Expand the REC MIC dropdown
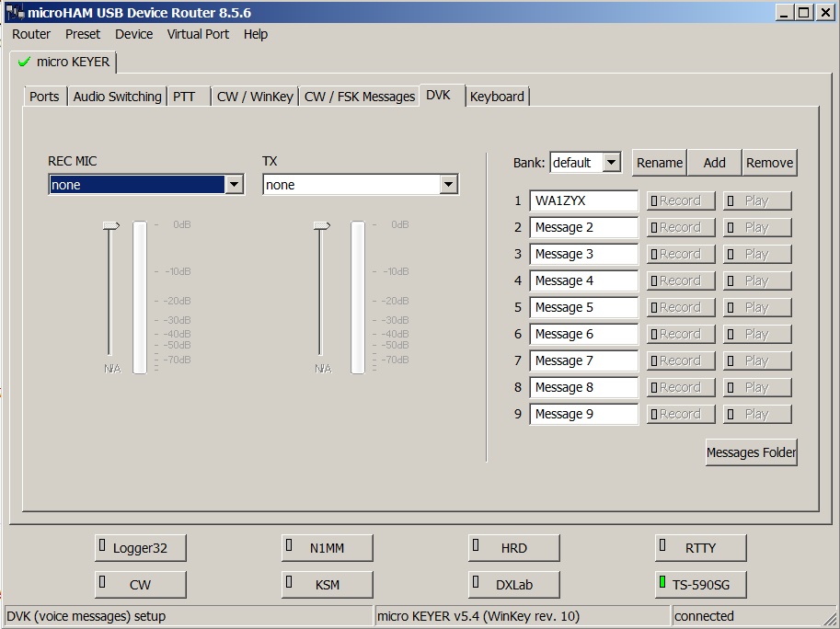 [x=234, y=185]
